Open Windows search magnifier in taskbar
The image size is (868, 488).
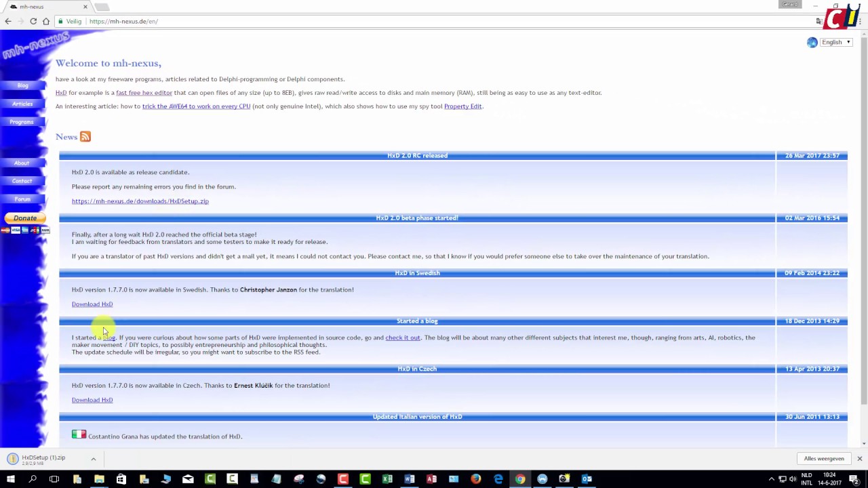(33, 479)
